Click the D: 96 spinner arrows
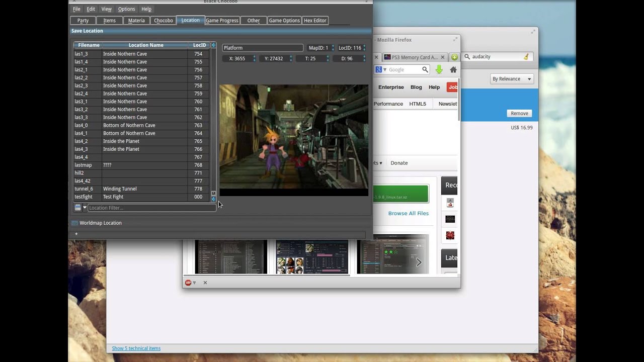The width and height of the screenshot is (644, 362). click(x=364, y=58)
